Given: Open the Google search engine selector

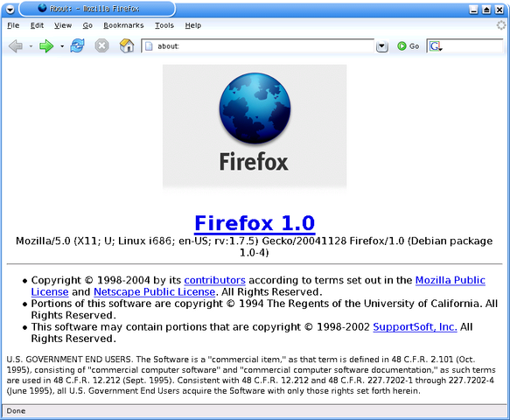Looking at the screenshot, I should click(435, 46).
